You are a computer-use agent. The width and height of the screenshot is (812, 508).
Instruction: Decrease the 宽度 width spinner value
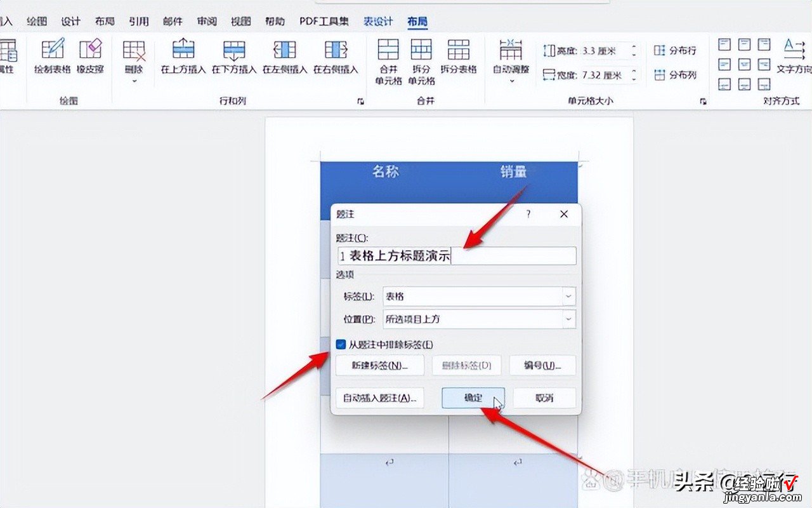633,79
